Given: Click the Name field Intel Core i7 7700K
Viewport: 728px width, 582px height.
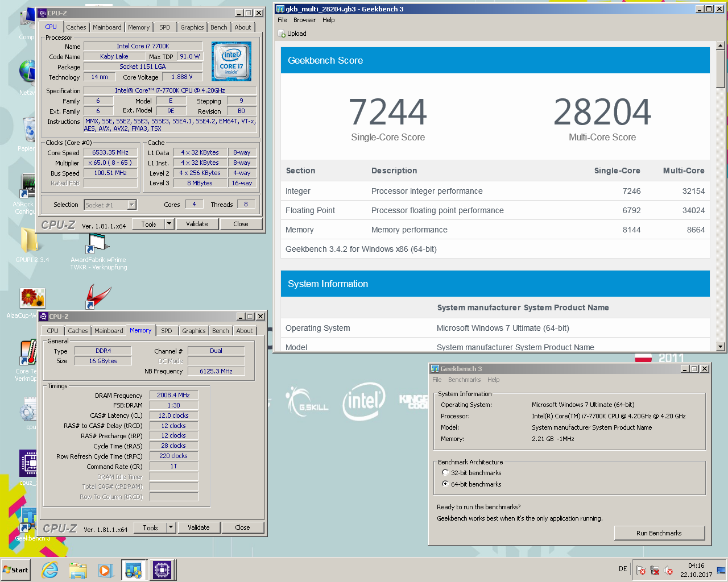Looking at the screenshot, I should [143, 46].
